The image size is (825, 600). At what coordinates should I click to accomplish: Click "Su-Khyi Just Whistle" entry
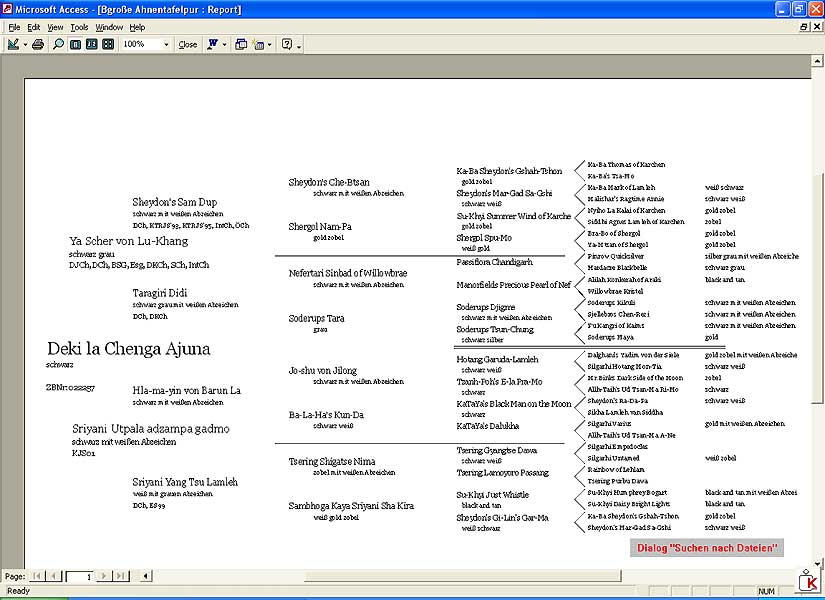click(492, 495)
